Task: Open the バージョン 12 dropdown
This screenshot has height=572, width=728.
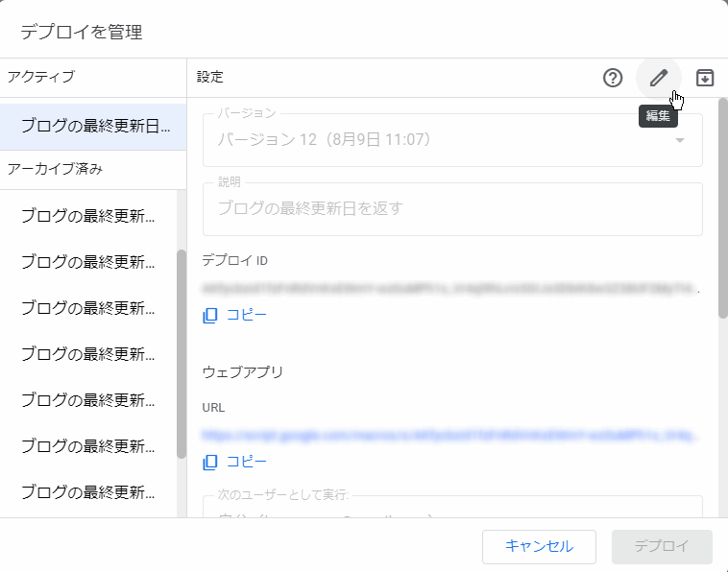Action: click(452, 140)
